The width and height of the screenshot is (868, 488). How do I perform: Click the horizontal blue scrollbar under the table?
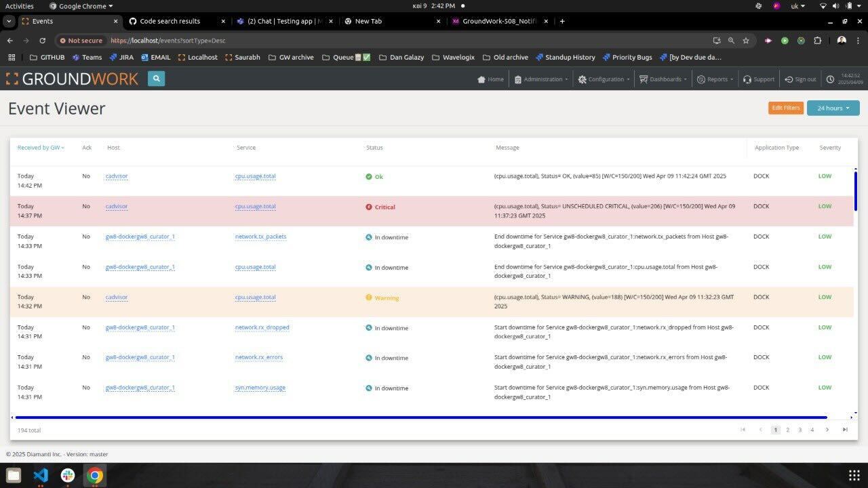(x=420, y=418)
